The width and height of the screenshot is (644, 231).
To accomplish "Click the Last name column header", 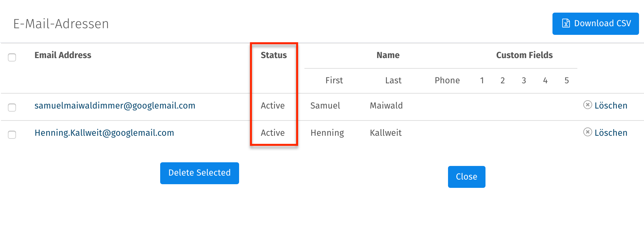I will coord(393,80).
